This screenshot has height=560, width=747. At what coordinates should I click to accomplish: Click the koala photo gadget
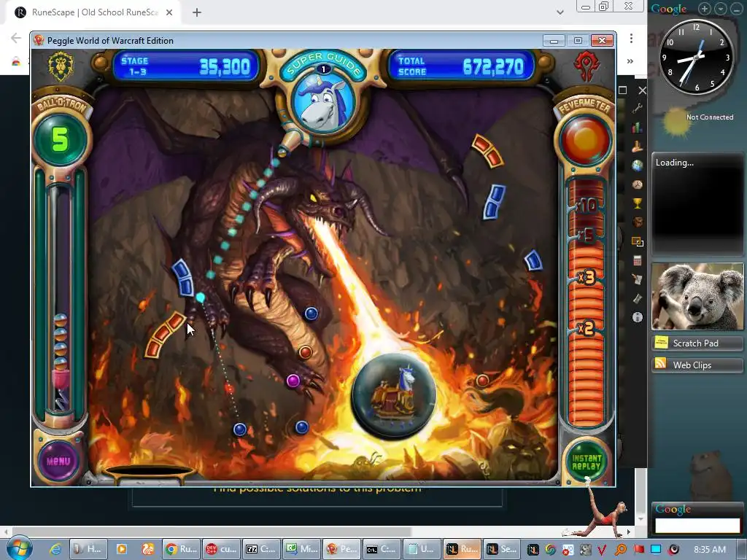(697, 296)
